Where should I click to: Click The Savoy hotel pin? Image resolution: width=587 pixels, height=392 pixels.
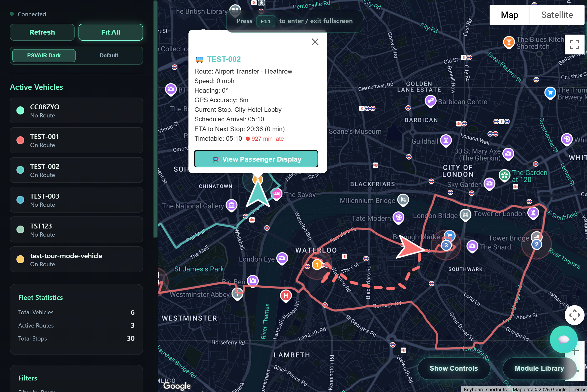click(277, 194)
